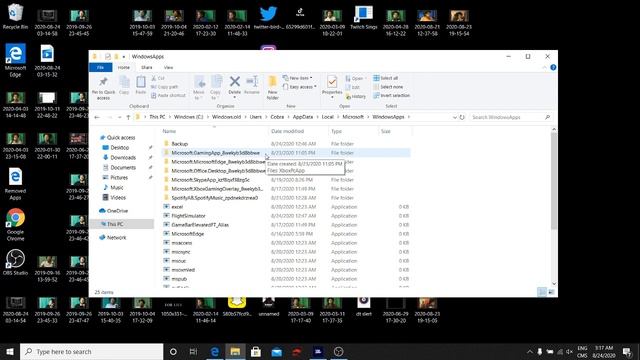
Task: Click the Windows Start button
Action: tap(10, 351)
